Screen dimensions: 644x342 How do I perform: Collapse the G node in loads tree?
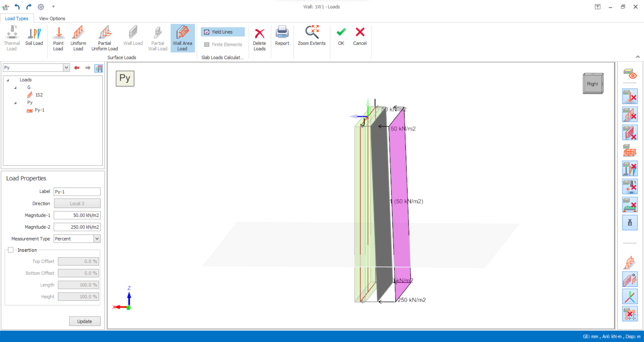click(x=15, y=88)
